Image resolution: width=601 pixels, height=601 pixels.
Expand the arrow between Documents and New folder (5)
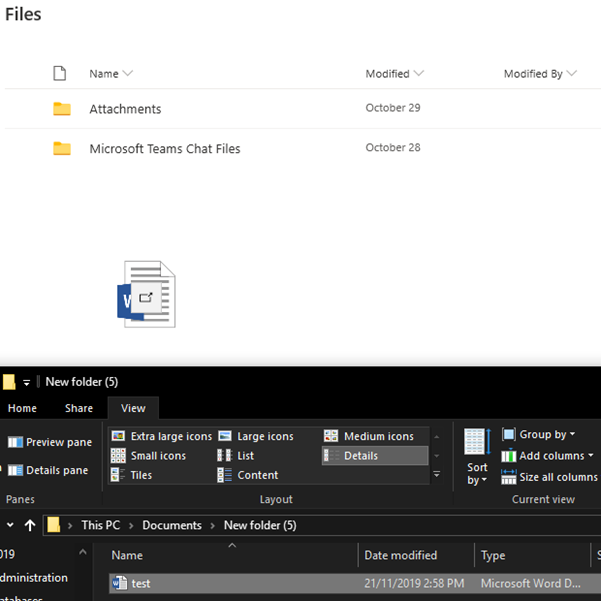coord(213,525)
